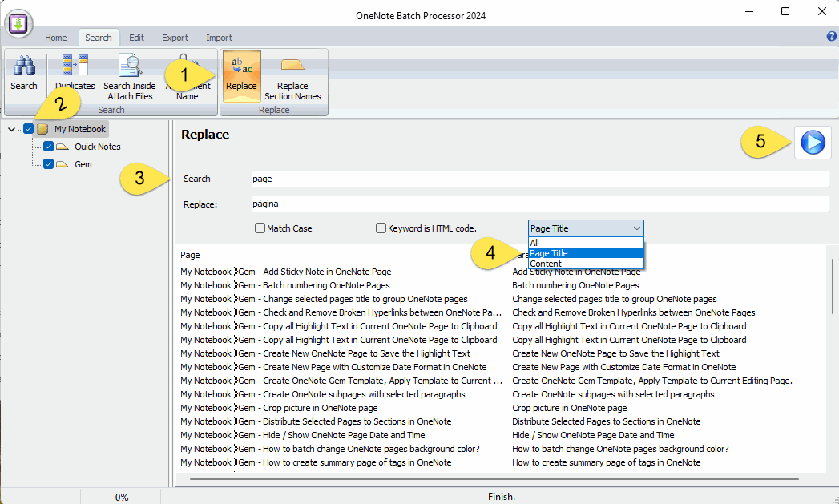
Task: Click right-column text 'Crop picture in OneNote page'
Action: (x=569, y=408)
